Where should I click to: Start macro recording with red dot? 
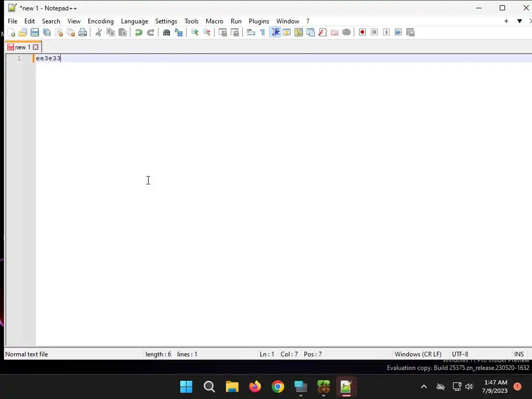362,32
